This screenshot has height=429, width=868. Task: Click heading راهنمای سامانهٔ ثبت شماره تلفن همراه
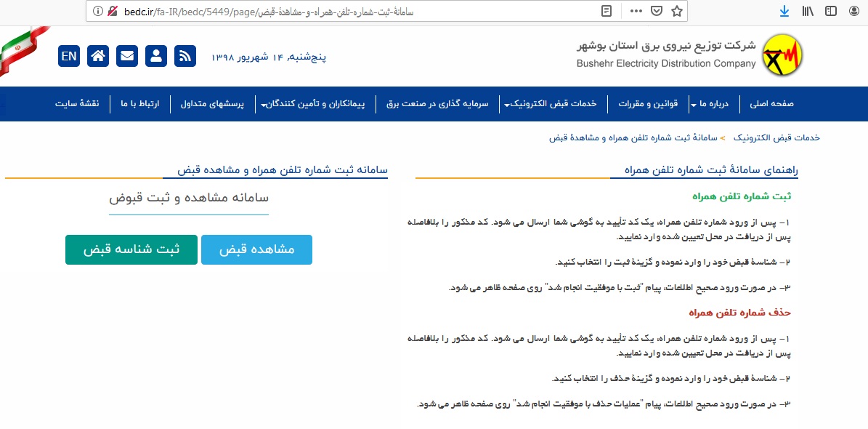coord(711,170)
